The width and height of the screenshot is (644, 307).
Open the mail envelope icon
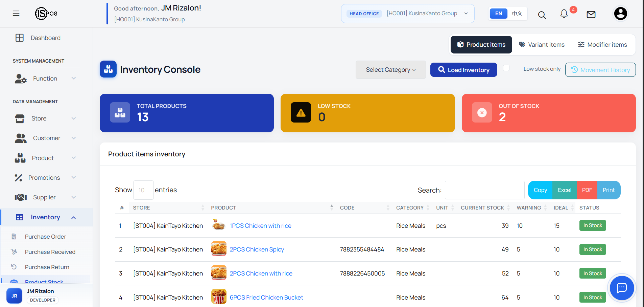591,15
